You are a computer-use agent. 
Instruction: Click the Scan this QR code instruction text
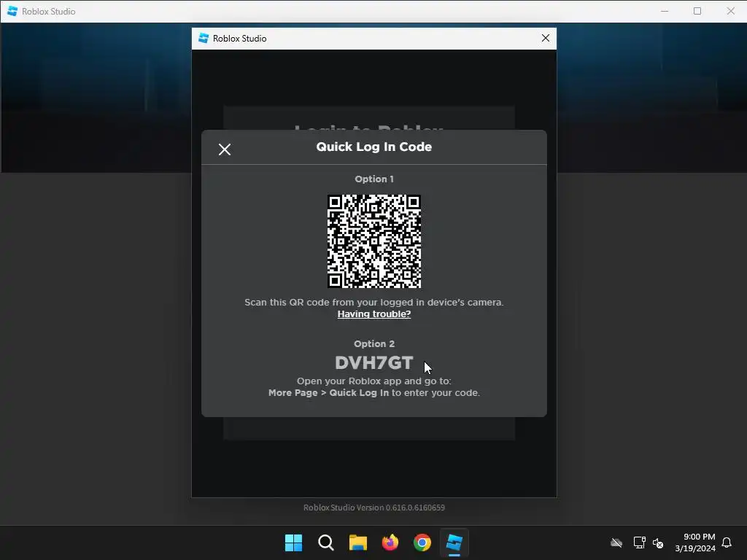[374, 303]
